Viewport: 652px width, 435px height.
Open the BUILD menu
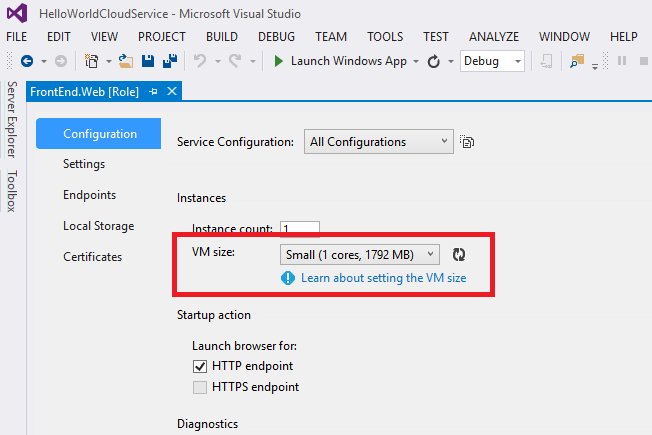pos(221,36)
